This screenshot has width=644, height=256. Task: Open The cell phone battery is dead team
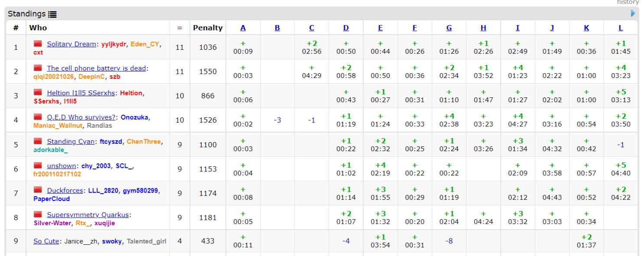pyautogui.click(x=97, y=68)
